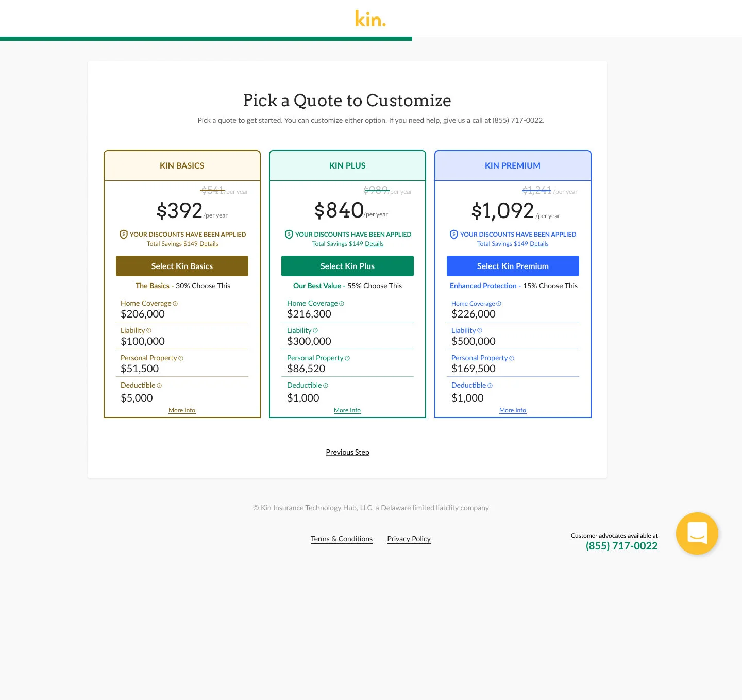Screen dimensions: 742x700
Task: Open More Info under Kin Plus
Action: [x=347, y=410]
